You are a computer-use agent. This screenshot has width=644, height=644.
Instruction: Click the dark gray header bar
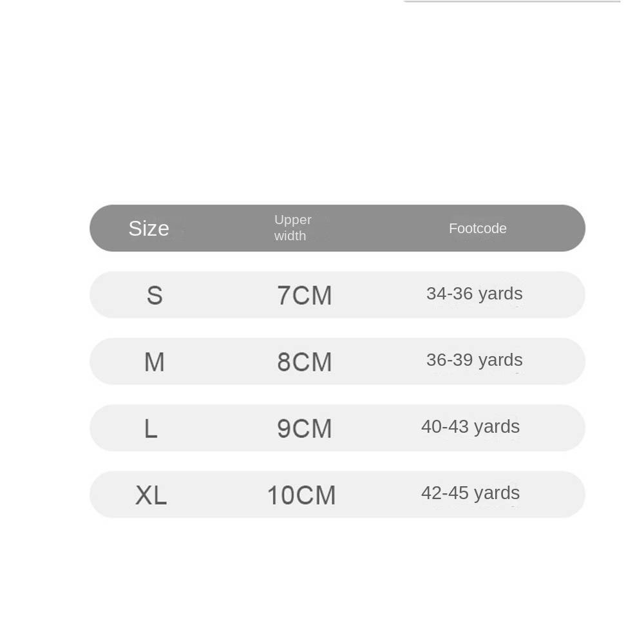(x=337, y=228)
